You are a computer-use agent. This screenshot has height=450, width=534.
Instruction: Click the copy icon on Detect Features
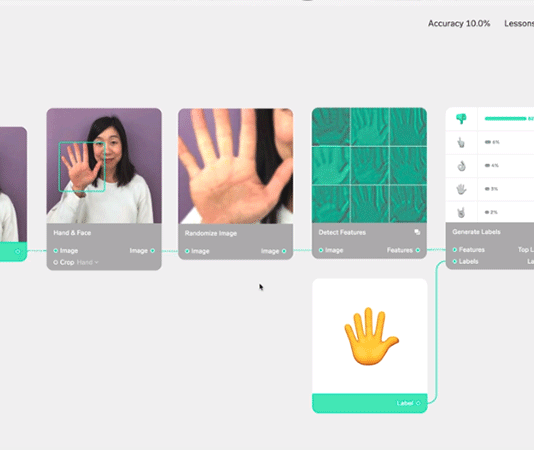pyautogui.click(x=417, y=232)
